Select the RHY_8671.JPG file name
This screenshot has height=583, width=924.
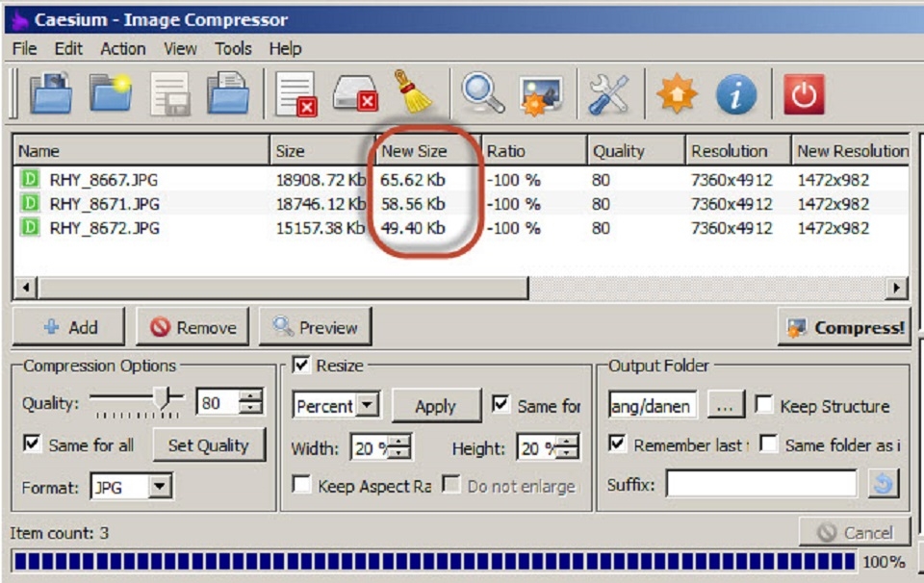pyautogui.click(x=104, y=204)
